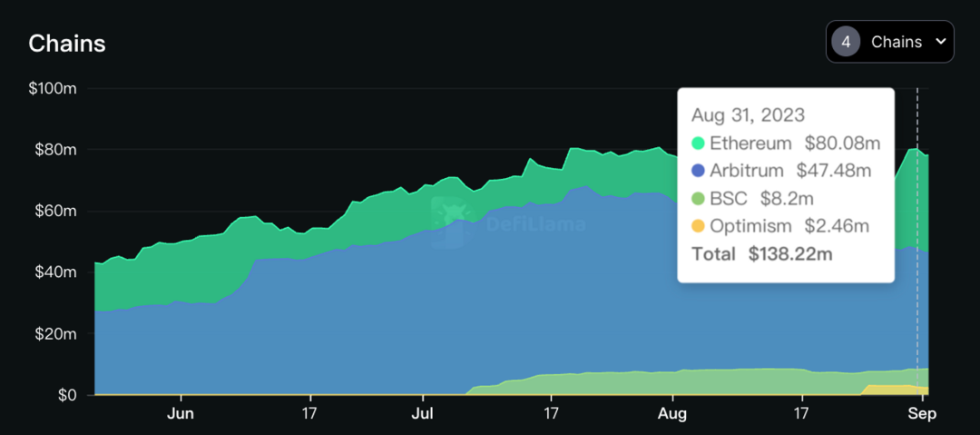Click the Jul label on the x-axis
Screen dimensions: 980x435
(423, 413)
